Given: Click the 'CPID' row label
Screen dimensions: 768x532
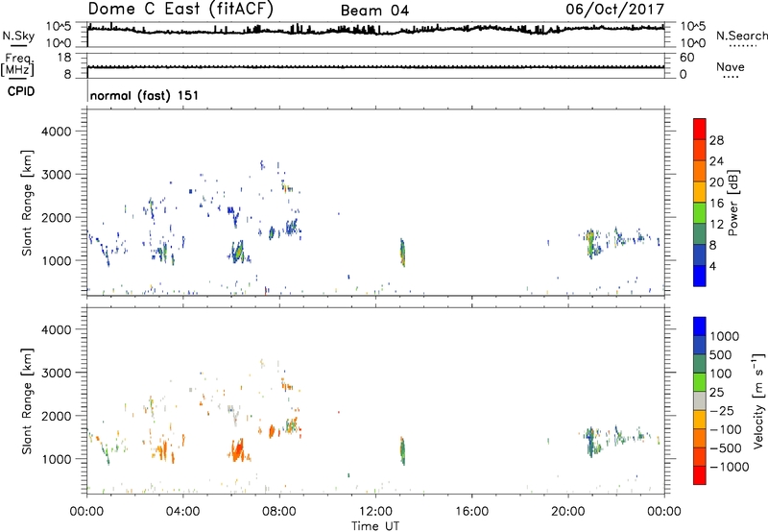Looking at the screenshot, I should point(21,91).
